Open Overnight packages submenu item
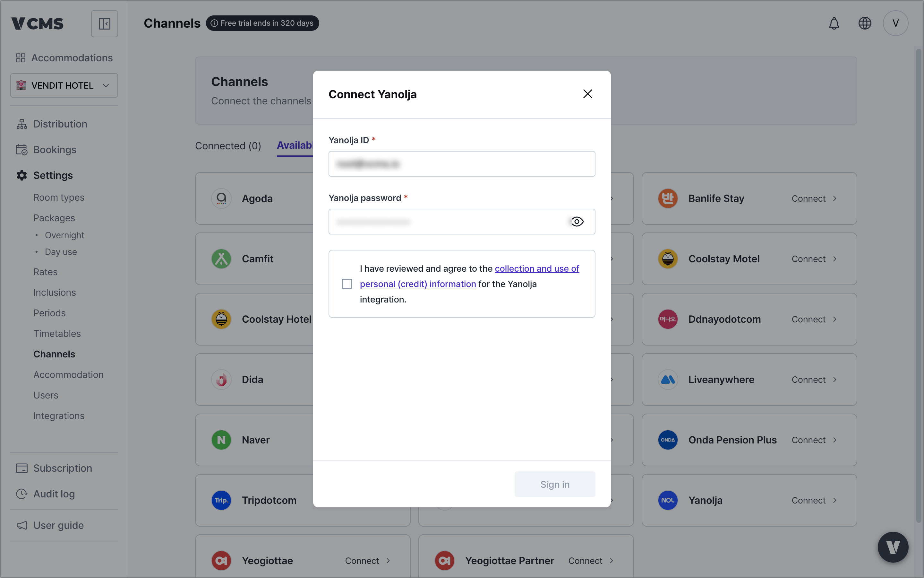Screen dimensions: 924x578 pyautogui.click(x=64, y=235)
